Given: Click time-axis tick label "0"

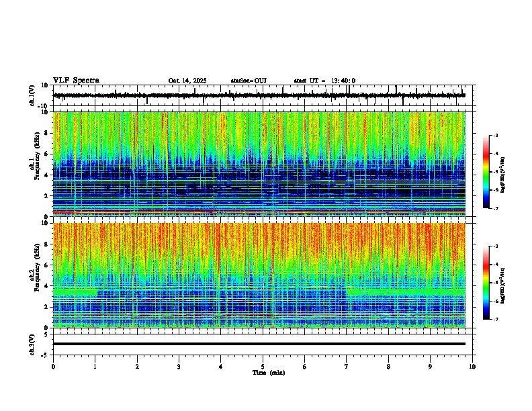Looking at the screenshot, I should pos(53,367).
